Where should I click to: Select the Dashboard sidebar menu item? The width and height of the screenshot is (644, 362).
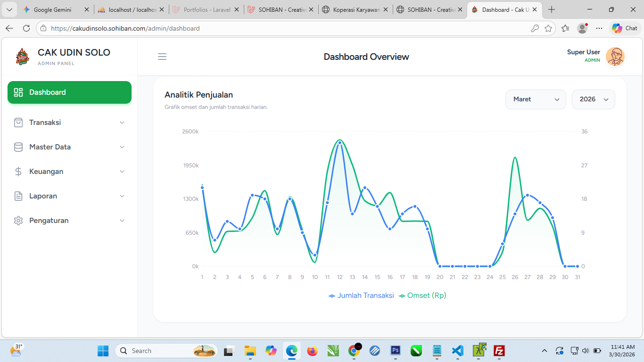tap(69, 92)
